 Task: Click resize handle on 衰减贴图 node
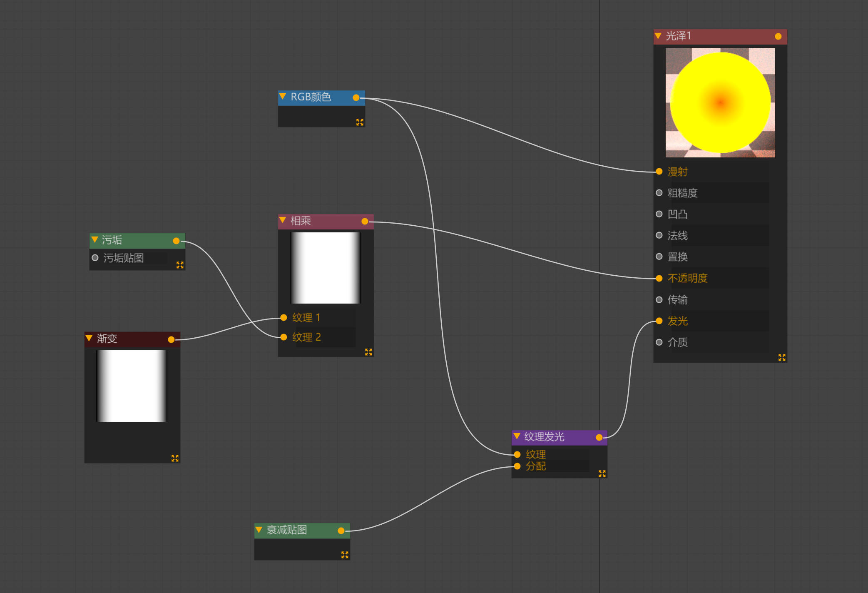coord(345,555)
